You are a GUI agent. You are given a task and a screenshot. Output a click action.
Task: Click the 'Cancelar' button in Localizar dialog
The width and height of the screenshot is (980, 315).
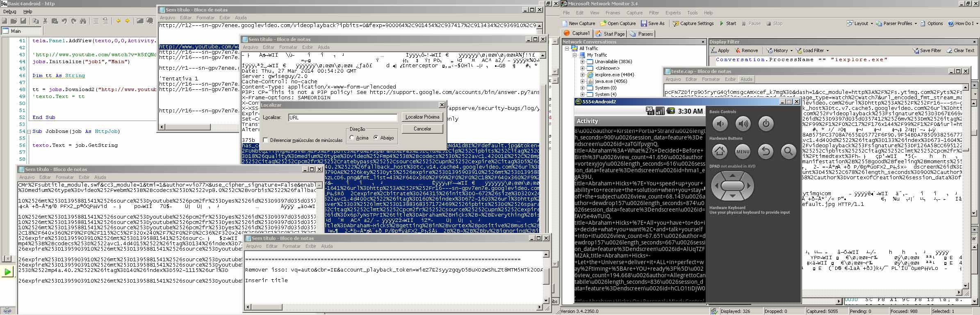click(x=422, y=129)
